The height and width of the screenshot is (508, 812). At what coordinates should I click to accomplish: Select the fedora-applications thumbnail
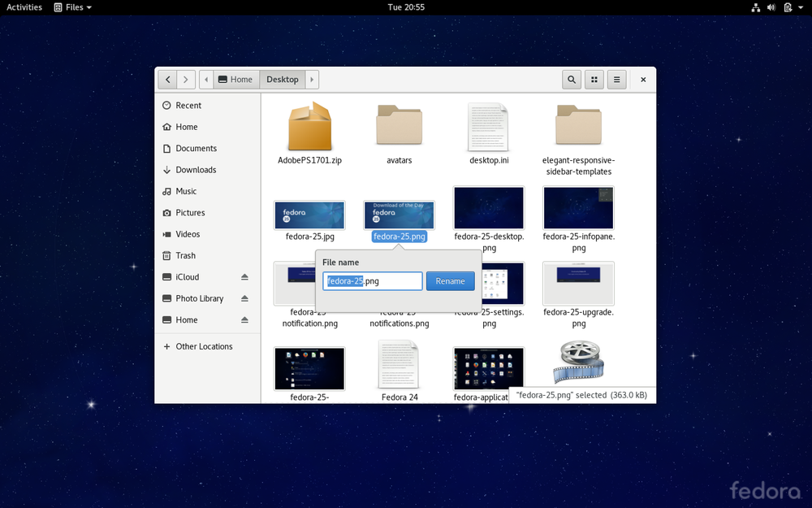pos(489,368)
